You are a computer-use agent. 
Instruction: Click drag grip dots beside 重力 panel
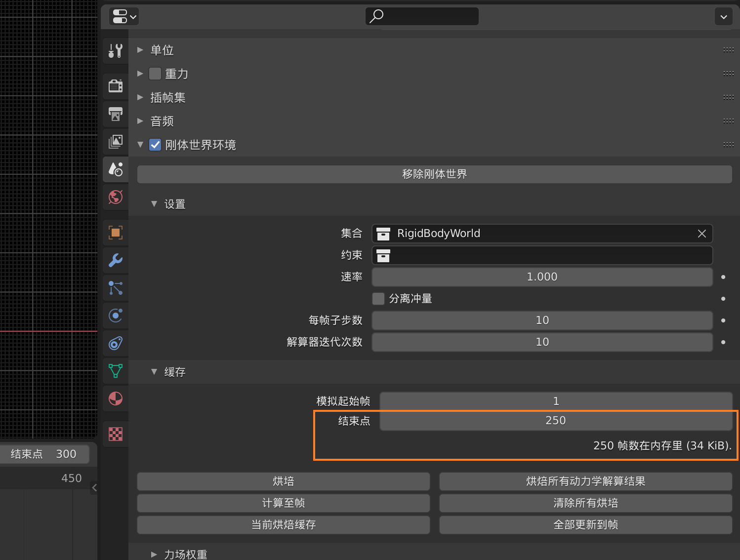coord(728,74)
